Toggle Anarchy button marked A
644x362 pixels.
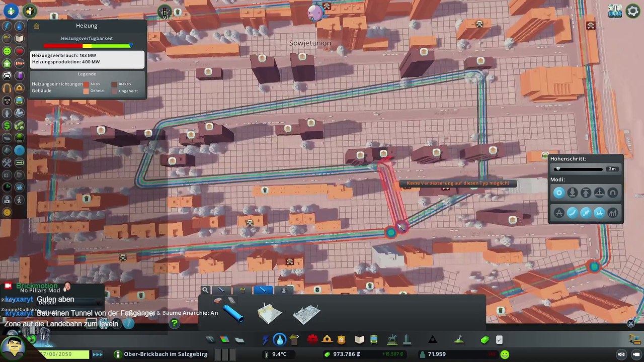coord(559,213)
